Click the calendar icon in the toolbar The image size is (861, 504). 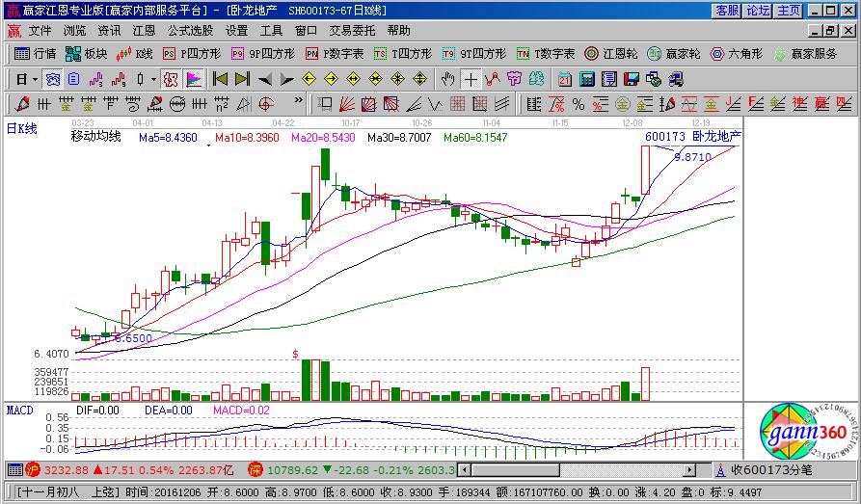(564, 79)
